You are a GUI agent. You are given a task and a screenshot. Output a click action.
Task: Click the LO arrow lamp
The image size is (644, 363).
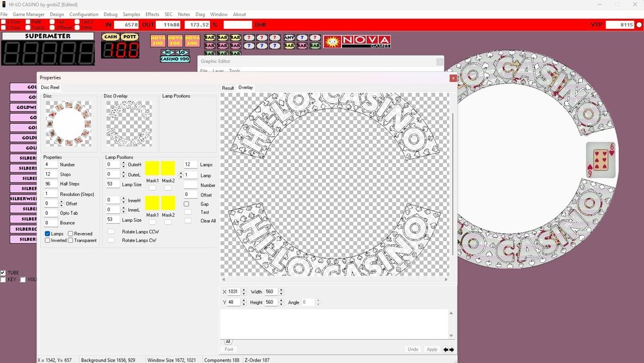click(x=182, y=52)
